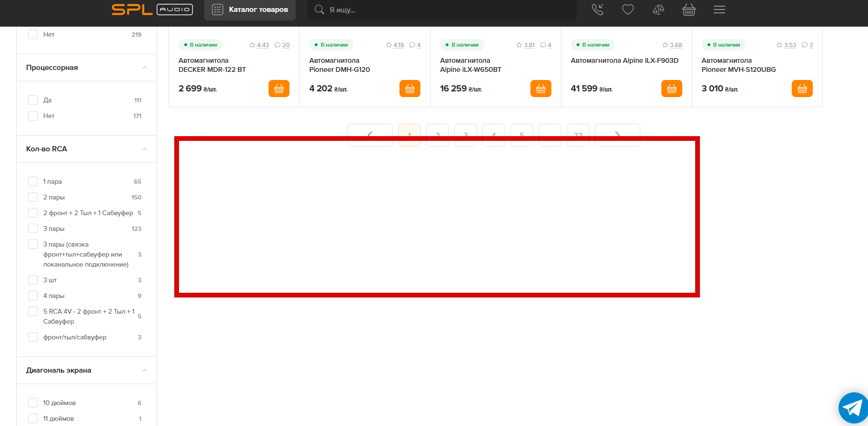Tick the '2 пары' RCA checkbox
Screen dimensions: 868x426
[33, 197]
